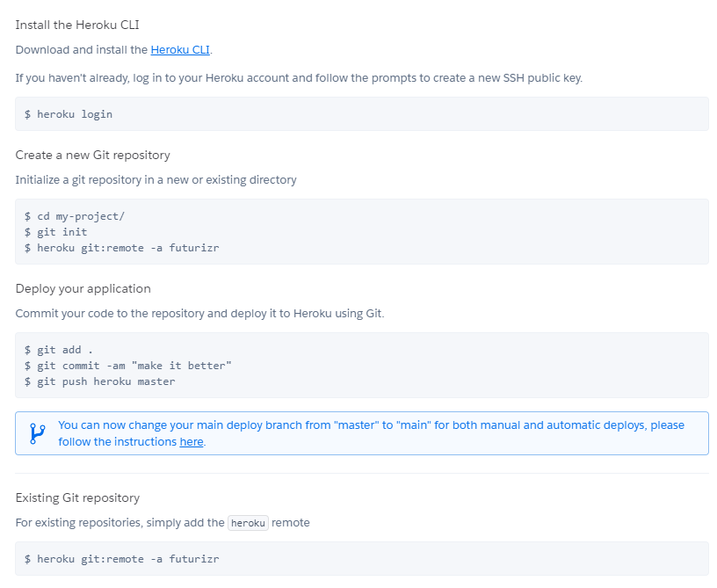Open the Heroku CLI download link
Image resolution: width=717 pixels, height=588 pixels.
180,50
